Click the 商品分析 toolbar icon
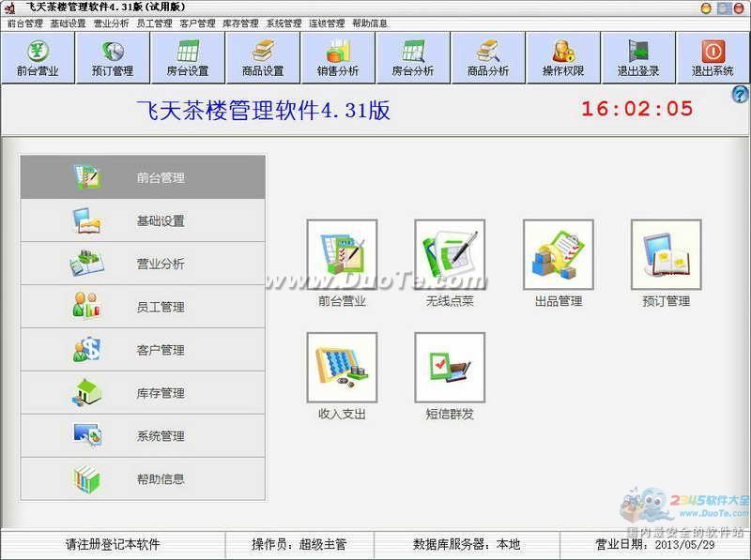The height and width of the screenshot is (560, 751). [488, 58]
